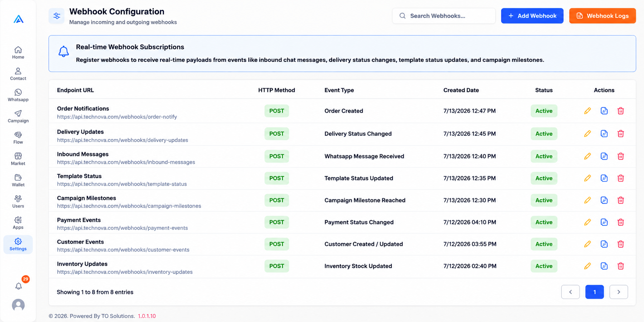Click the POST badge for Payment Events
This screenshot has height=322, width=644.
click(277, 222)
